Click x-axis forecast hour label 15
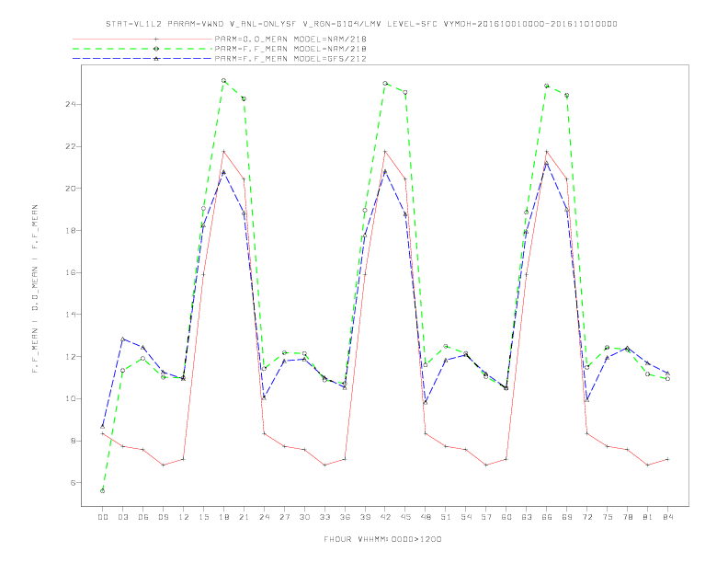 coord(203,517)
